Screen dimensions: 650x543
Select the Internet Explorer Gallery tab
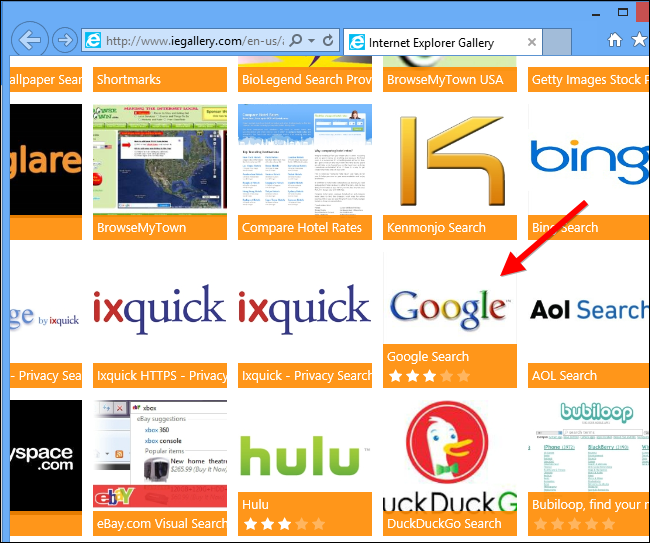coord(443,42)
